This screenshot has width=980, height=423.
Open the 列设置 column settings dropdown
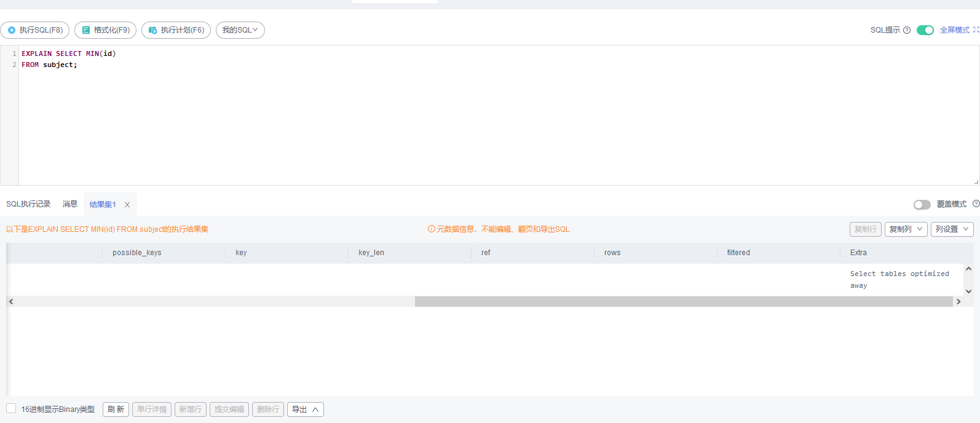952,229
